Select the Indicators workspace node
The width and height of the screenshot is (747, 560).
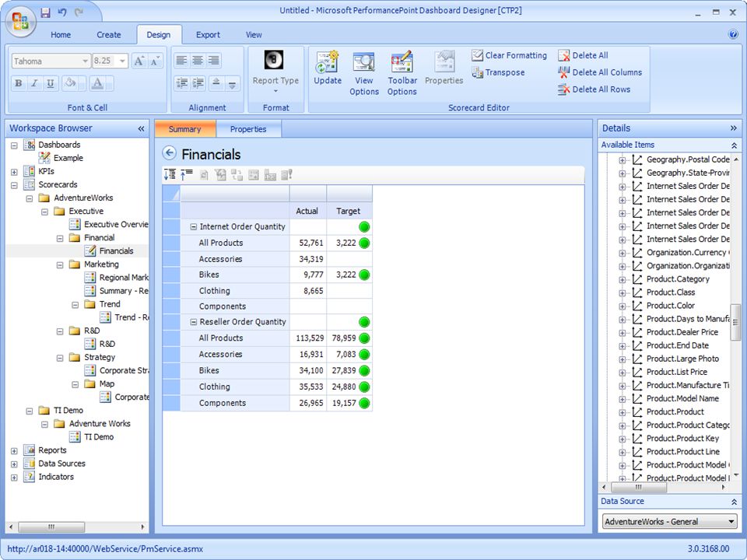pyautogui.click(x=56, y=477)
